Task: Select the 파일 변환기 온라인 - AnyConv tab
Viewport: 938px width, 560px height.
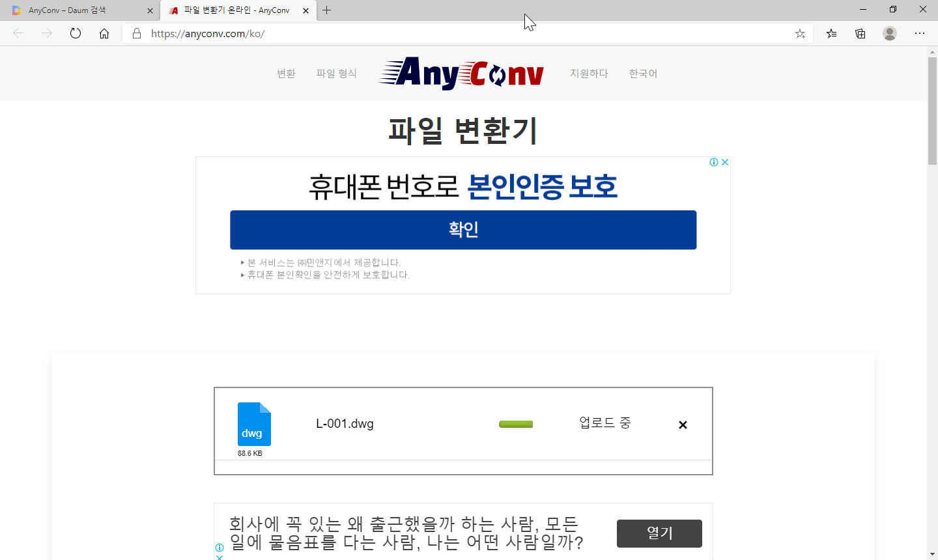Action: (x=237, y=10)
